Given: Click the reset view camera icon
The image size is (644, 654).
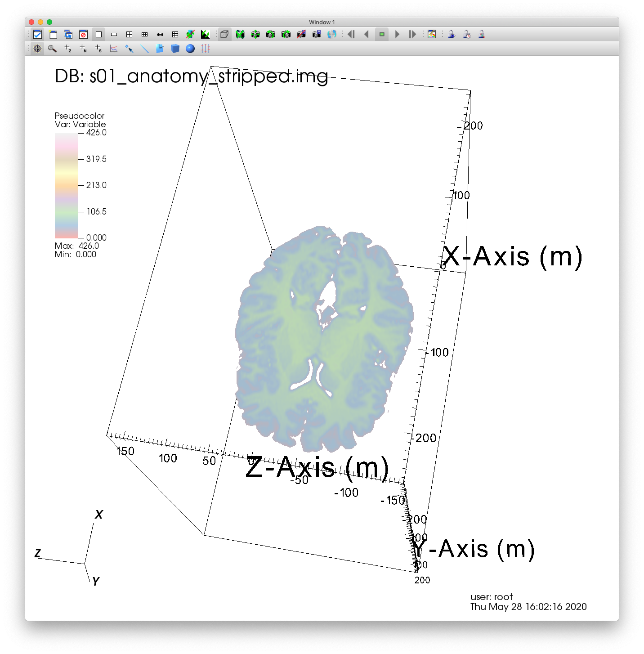Looking at the screenshot, I should pos(240,34).
